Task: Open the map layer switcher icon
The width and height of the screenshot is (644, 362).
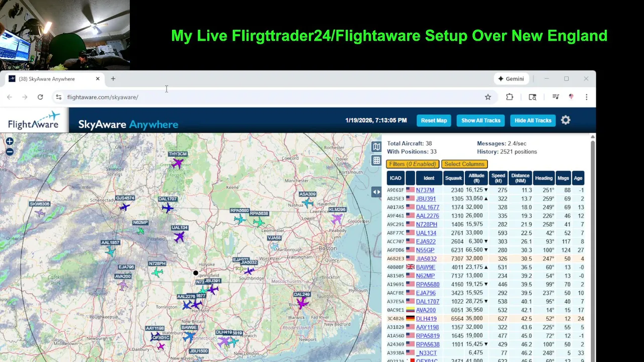Action: (x=376, y=146)
